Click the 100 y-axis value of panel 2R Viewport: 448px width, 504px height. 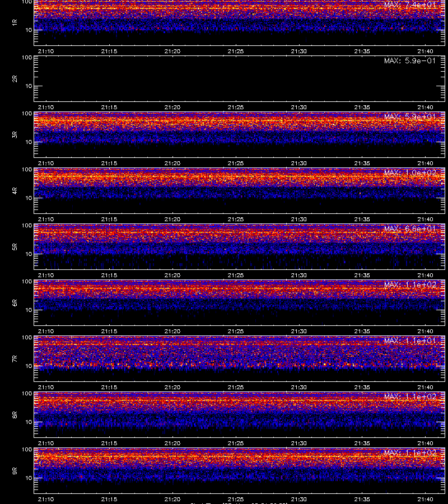tap(27, 58)
